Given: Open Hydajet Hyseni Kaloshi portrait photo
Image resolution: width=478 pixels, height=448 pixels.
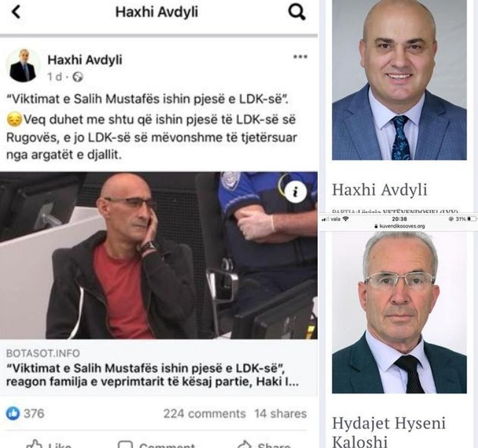Looking at the screenshot, I should (399, 312).
